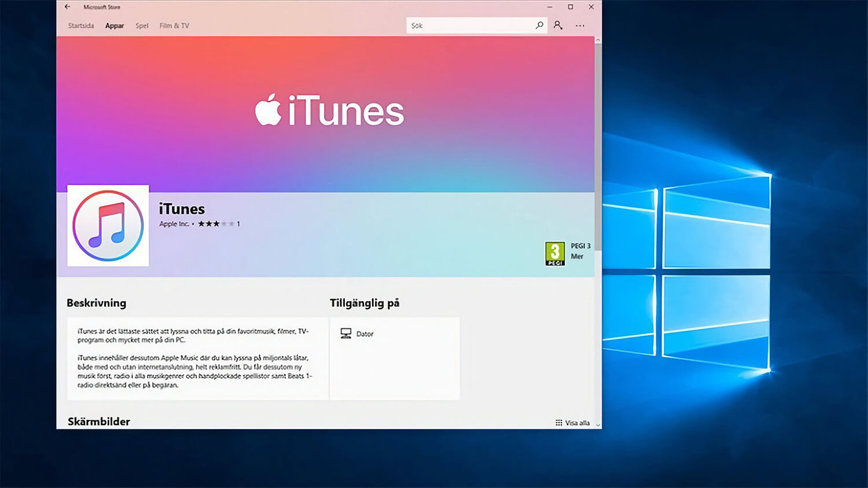Screen dimensions: 868x488
Task: Click the iTunes app icon thumbnail
Action: [x=108, y=226]
